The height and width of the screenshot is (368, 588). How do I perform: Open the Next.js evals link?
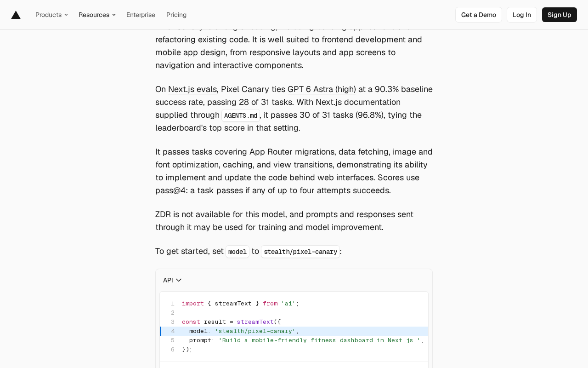[x=192, y=89]
